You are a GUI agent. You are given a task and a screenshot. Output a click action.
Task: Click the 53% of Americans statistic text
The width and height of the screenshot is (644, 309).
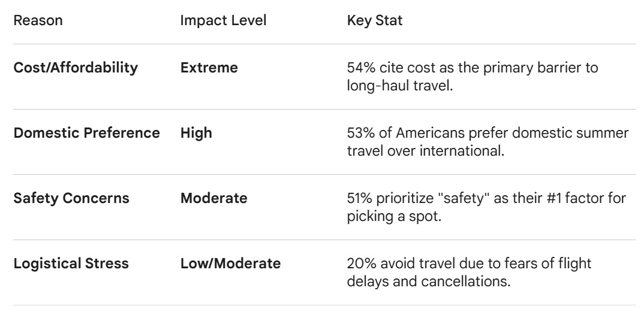tap(487, 141)
